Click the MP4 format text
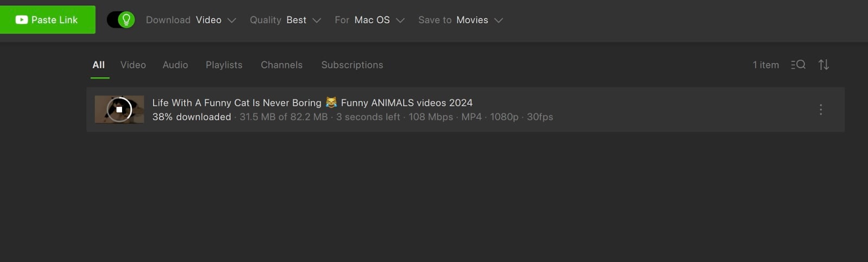The width and height of the screenshot is (868, 262). click(x=471, y=117)
